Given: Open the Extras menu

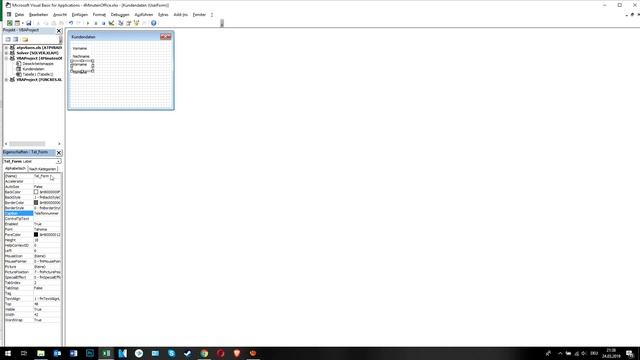Looking at the screenshot, I should click(x=163, y=15).
